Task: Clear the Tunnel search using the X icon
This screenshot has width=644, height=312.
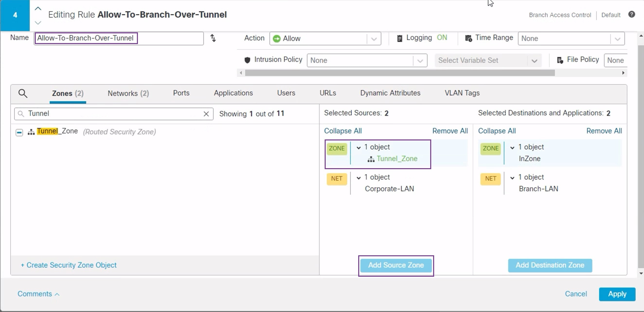Action: pos(206,114)
